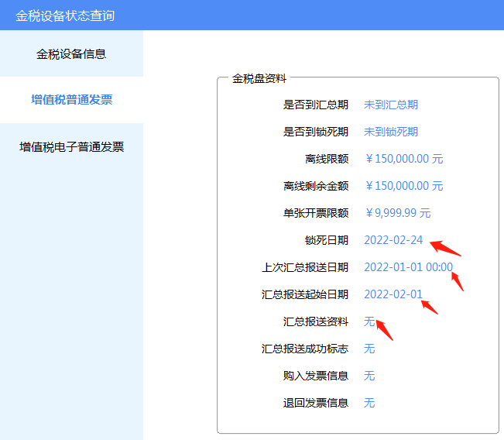504x440 pixels.
Task: Click the 金税设备状态查询 window title
Action: click(65, 15)
